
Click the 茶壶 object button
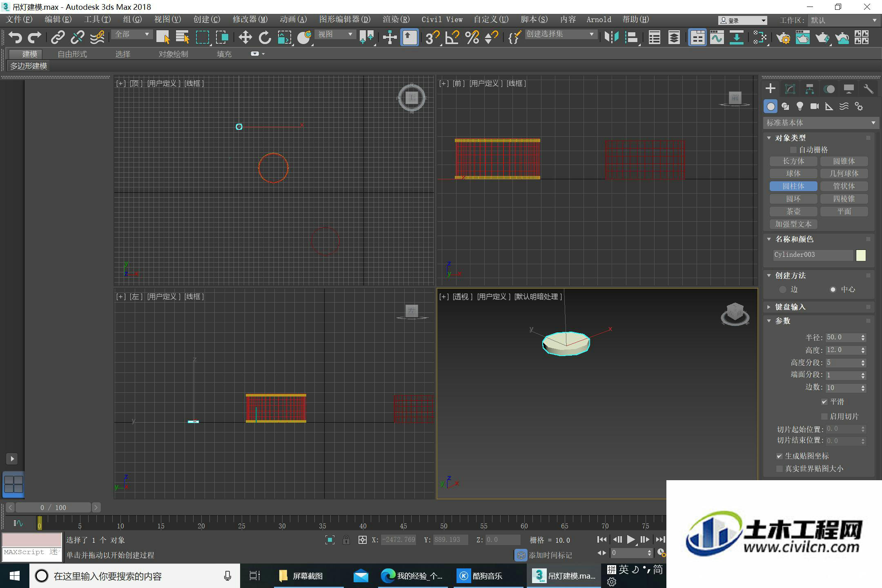[793, 212]
